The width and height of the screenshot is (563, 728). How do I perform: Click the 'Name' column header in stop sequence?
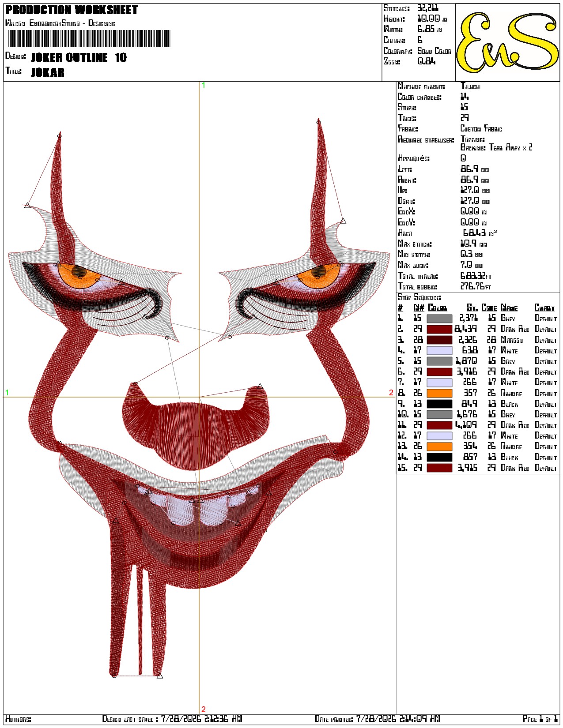(509, 308)
